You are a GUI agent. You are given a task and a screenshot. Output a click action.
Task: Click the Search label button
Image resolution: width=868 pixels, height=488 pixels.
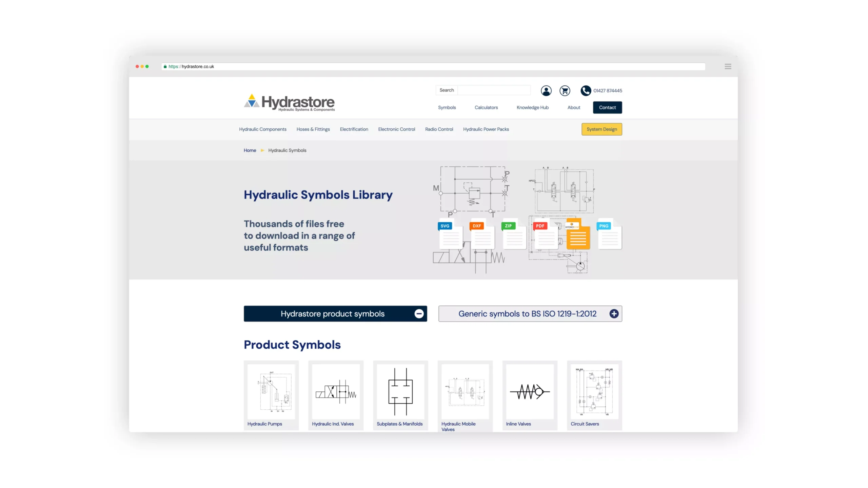447,90
